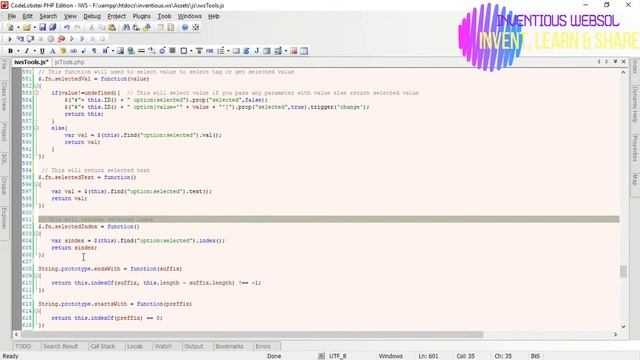Click the font A icon
Viewport: 640px width, 360px height.
pos(53,51)
